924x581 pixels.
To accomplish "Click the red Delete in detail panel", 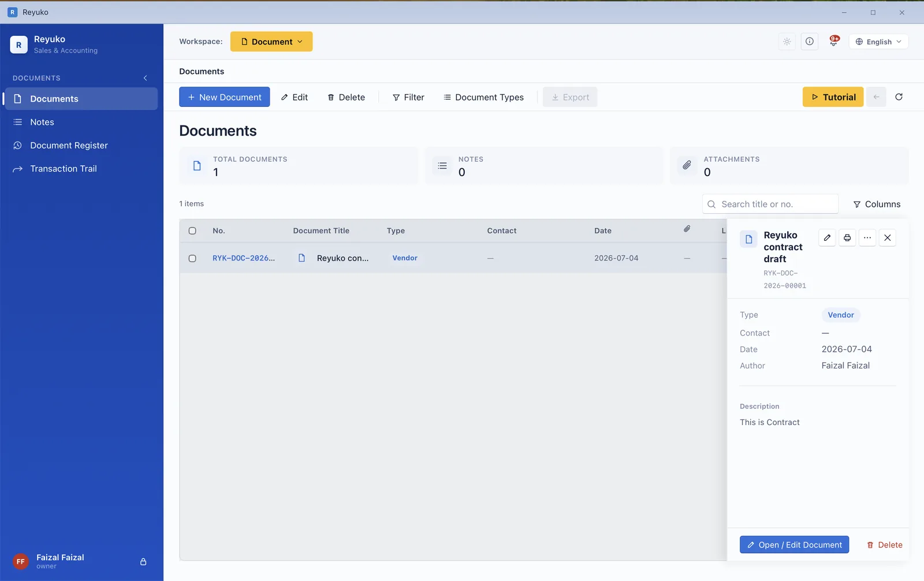I will [885, 545].
